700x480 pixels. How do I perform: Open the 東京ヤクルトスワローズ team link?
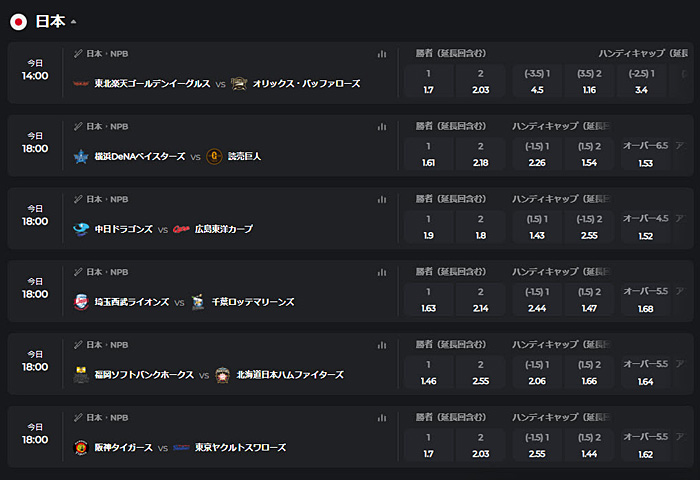click(240, 447)
